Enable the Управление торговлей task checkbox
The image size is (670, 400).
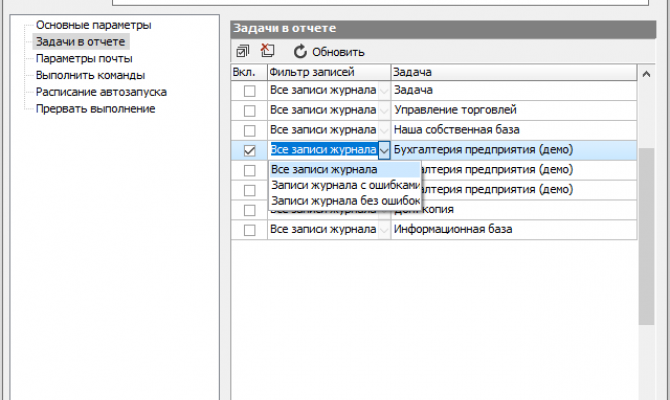tap(249, 110)
